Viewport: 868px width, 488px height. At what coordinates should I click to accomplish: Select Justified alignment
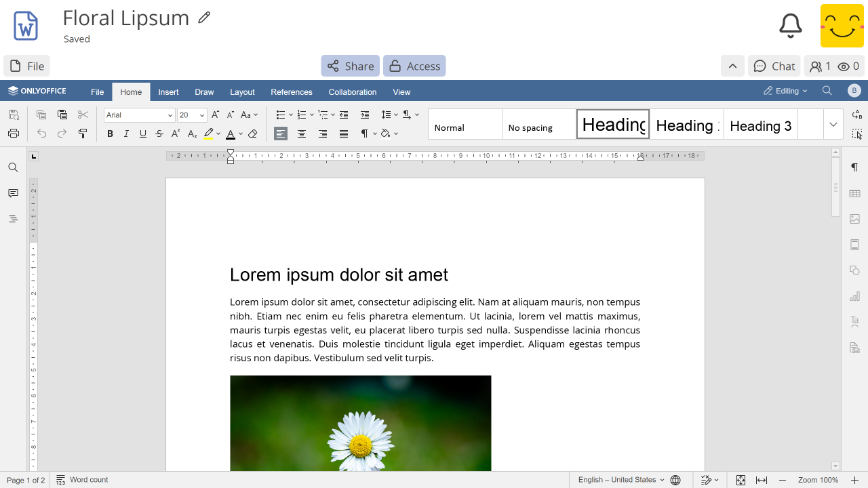(x=344, y=134)
